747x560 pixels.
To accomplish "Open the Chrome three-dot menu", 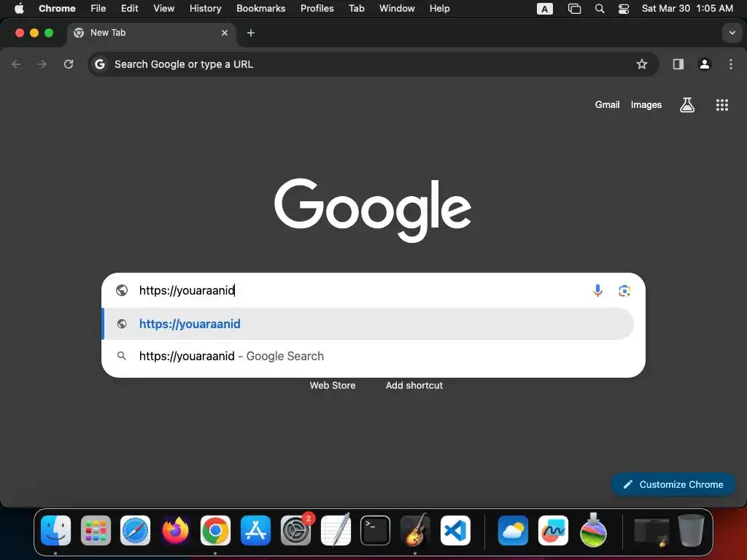I will point(731,64).
